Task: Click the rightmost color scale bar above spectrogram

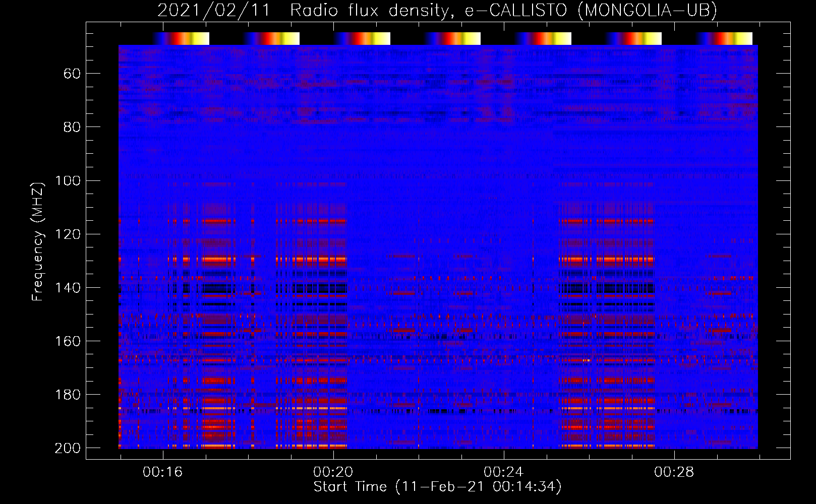Action: coord(724,38)
